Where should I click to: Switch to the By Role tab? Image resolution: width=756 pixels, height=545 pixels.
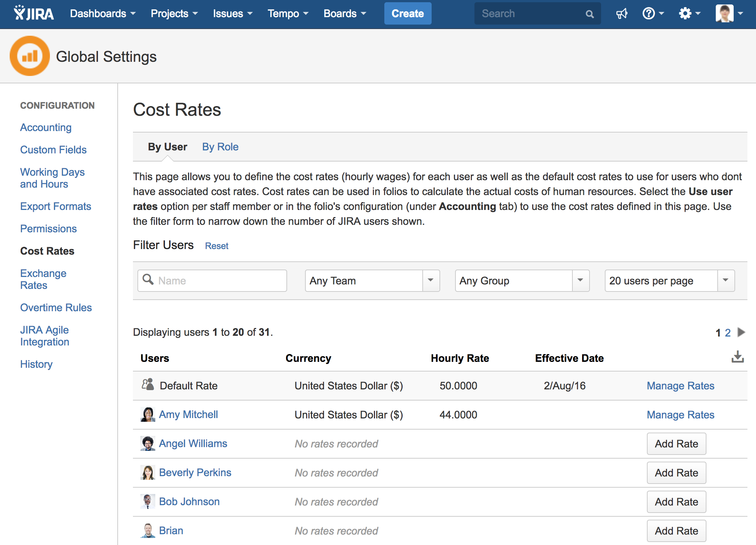click(x=220, y=147)
